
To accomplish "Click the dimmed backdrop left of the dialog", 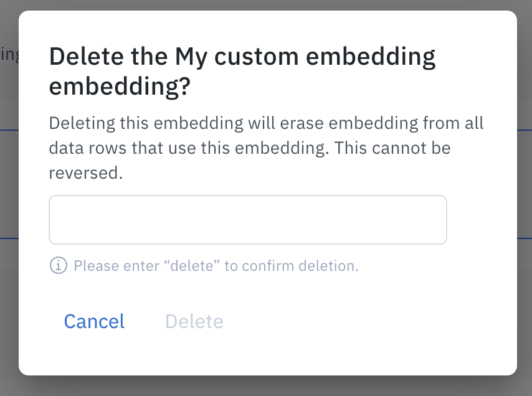I will click(9, 187).
